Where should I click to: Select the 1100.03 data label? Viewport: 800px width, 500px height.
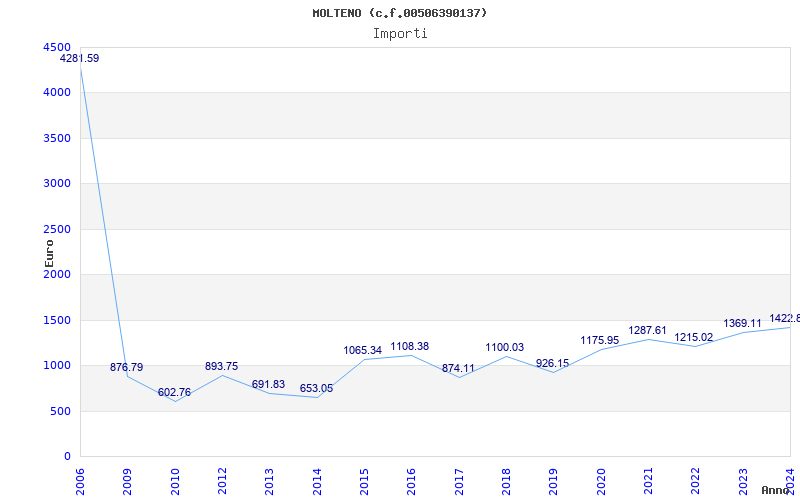pyautogui.click(x=505, y=347)
